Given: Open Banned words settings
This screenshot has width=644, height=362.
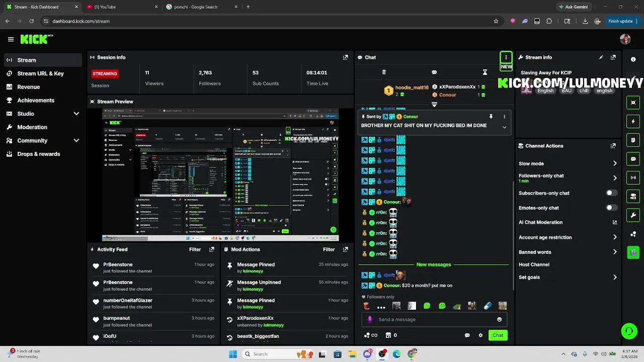Looking at the screenshot, I should (x=568, y=252).
